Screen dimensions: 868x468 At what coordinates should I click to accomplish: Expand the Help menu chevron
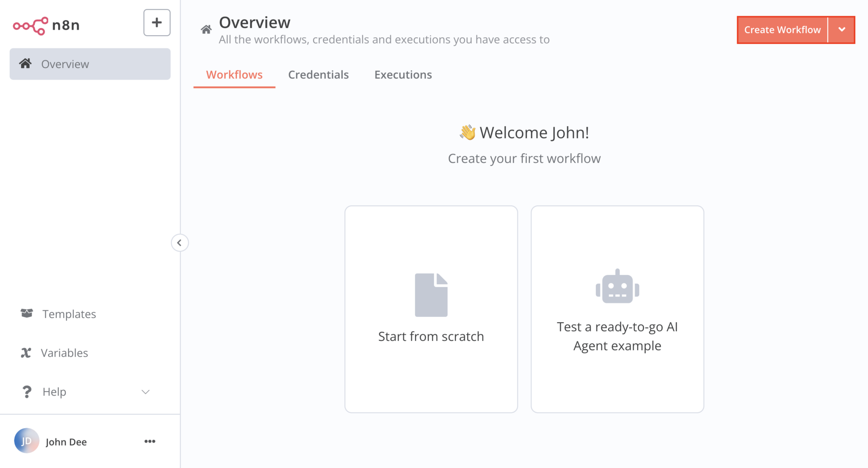click(145, 392)
